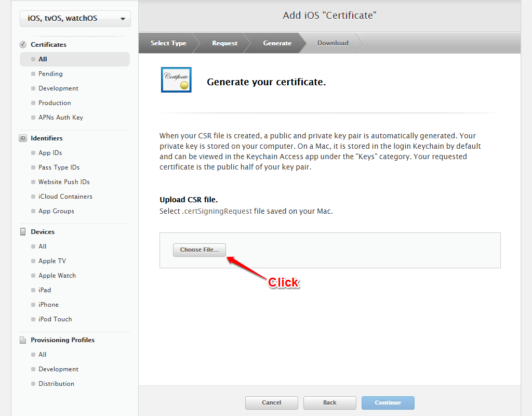
Task: Select All under Certificates
Action: [75, 59]
